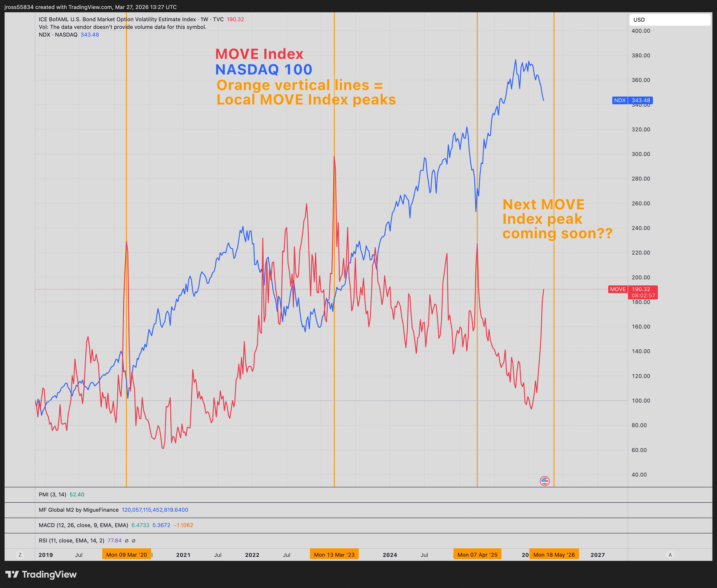
Task: Click the 40.00 price axis label
Action: click(639, 475)
